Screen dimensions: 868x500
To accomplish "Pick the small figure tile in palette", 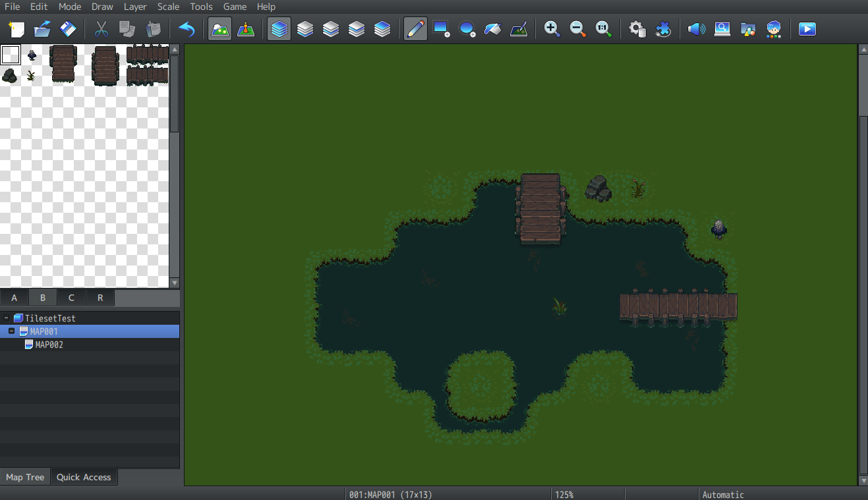I will [x=31, y=55].
